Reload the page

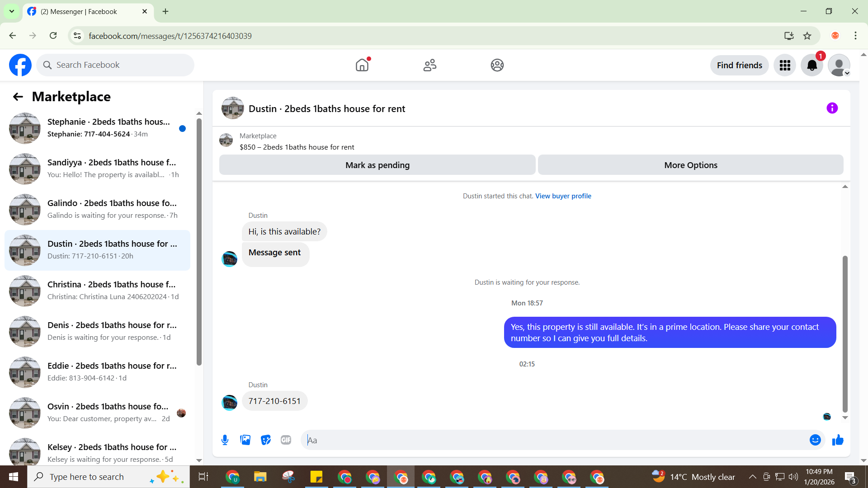(53, 36)
